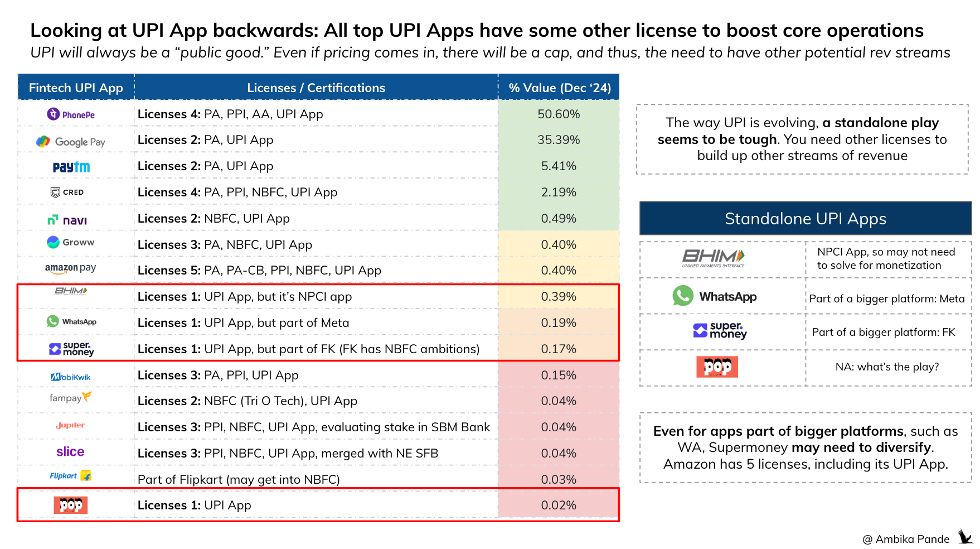Click the pop logo in the table's last row
Screen dimensions: 980x549
[x=71, y=505]
